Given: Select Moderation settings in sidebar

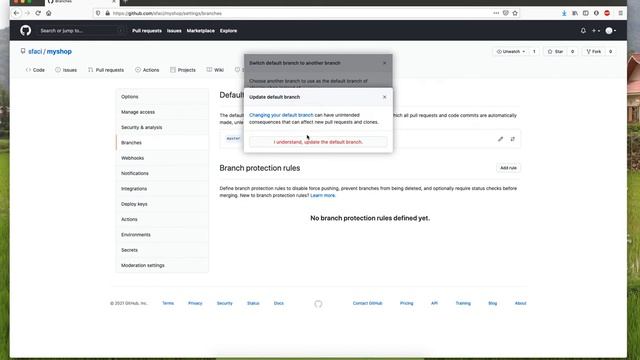Looking at the screenshot, I should tap(162, 265).
